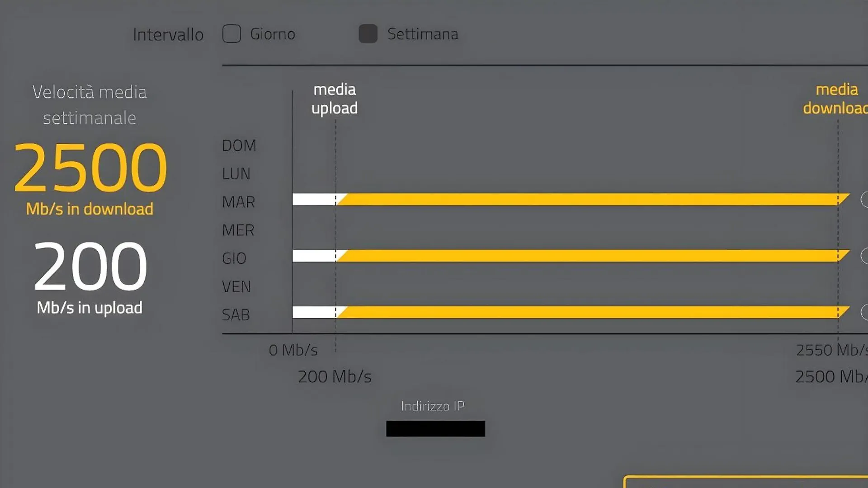Select the GIO yellow download bar

point(593,256)
